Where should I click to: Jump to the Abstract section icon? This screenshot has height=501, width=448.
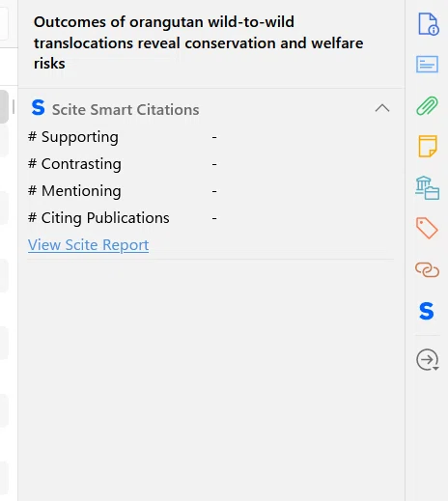(427, 65)
